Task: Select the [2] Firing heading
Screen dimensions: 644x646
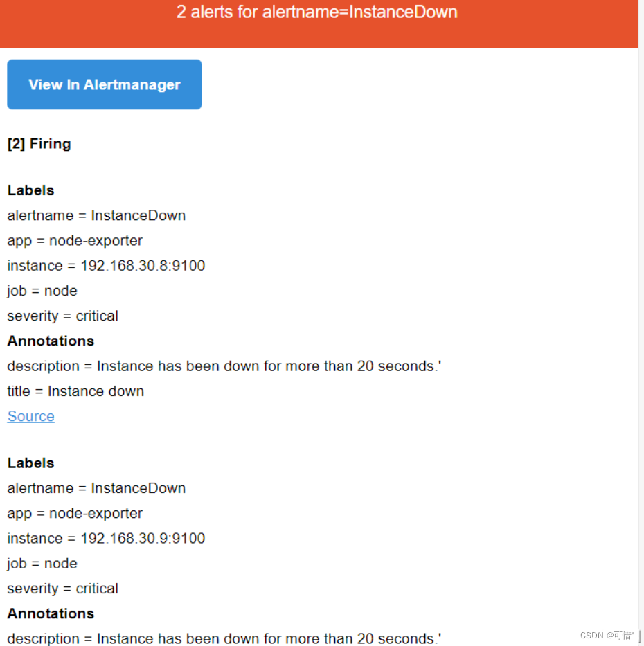Action: coord(39,144)
